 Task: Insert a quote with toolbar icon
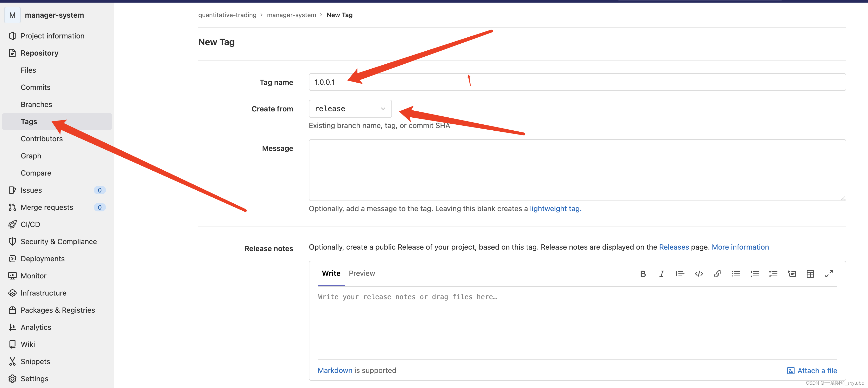point(680,274)
